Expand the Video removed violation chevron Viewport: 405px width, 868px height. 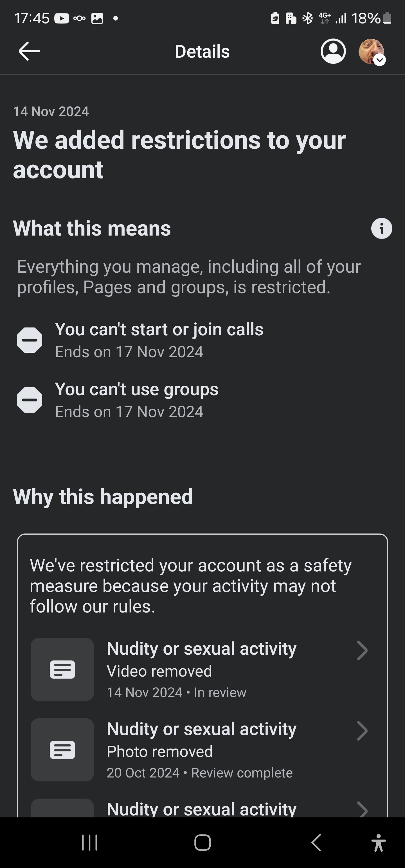(362, 650)
